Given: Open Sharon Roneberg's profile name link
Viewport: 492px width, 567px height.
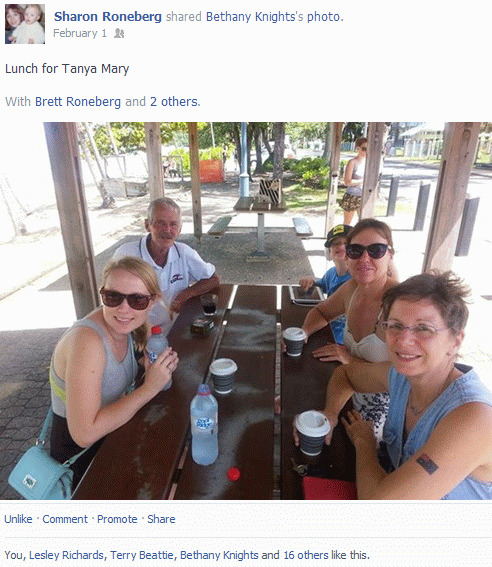Looking at the screenshot, I should coord(108,17).
